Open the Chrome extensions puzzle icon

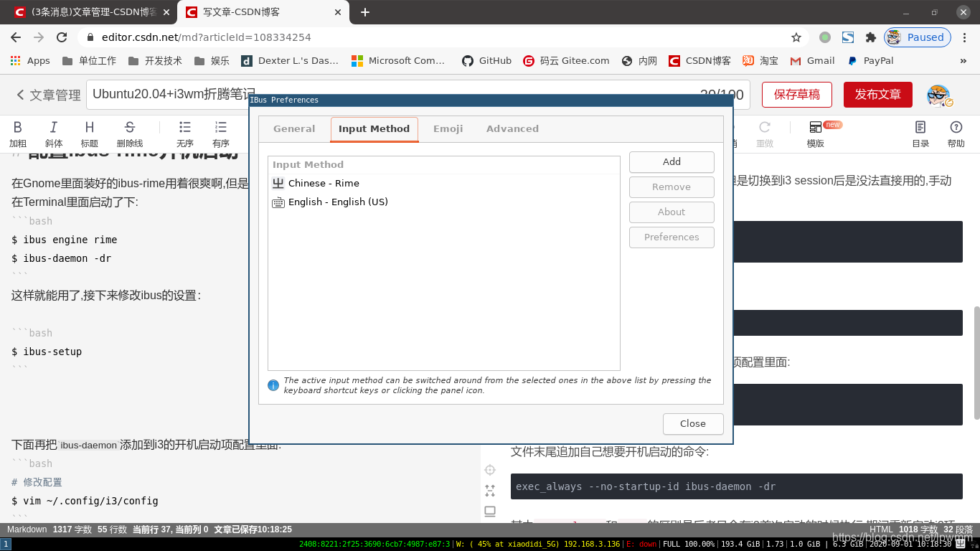pos(871,37)
